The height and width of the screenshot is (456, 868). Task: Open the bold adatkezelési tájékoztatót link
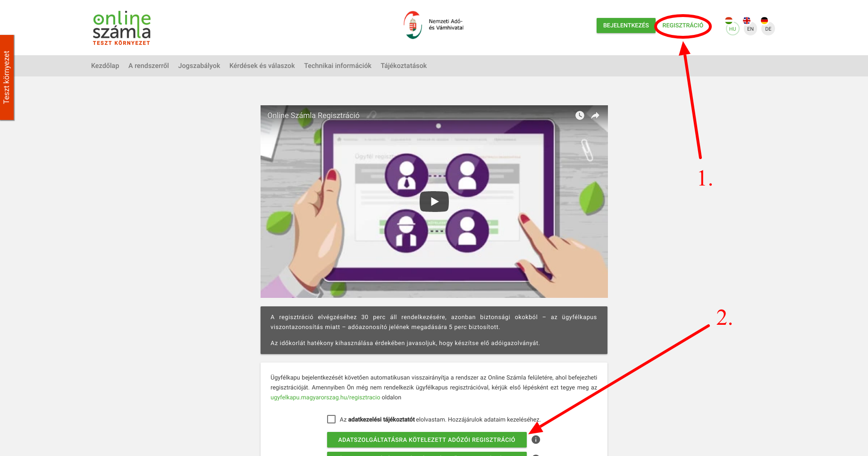click(x=381, y=419)
